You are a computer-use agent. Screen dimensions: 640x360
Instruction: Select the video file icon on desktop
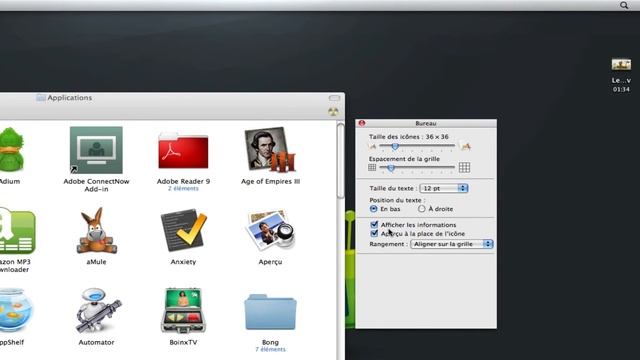pyautogui.click(x=621, y=64)
